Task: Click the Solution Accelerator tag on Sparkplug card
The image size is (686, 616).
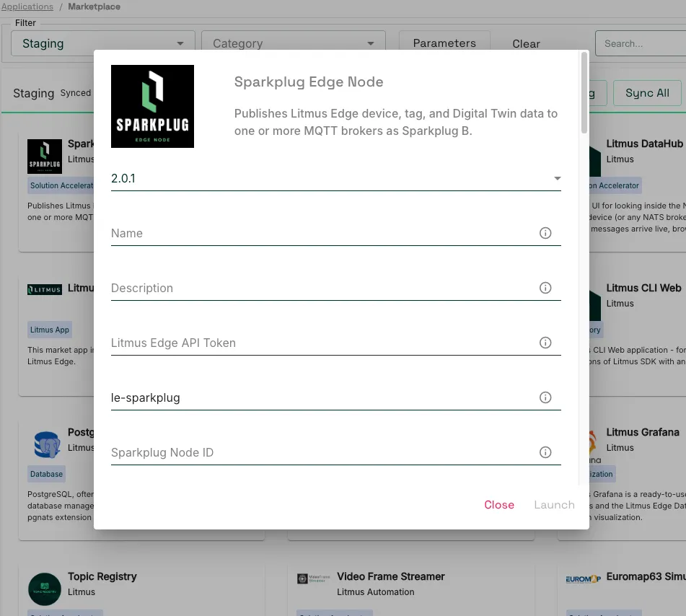Action: point(61,185)
